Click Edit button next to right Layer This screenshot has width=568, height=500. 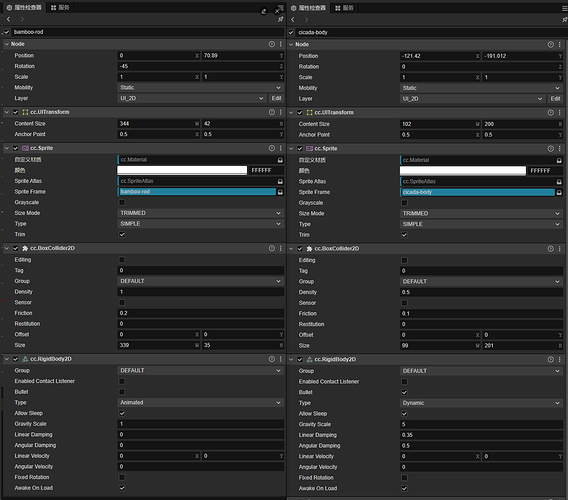(x=555, y=99)
